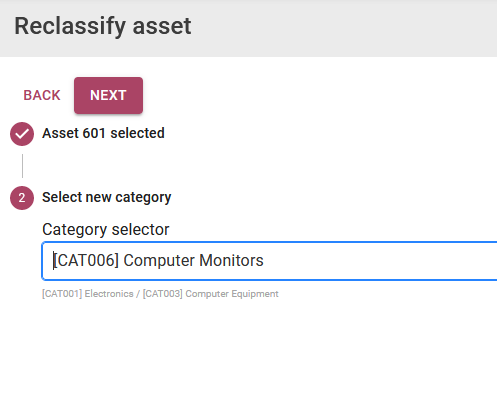Click the '[CAT003] Computer Equipment' breadcrumb text
Viewport: 497px width, 395px height.
[211, 294]
